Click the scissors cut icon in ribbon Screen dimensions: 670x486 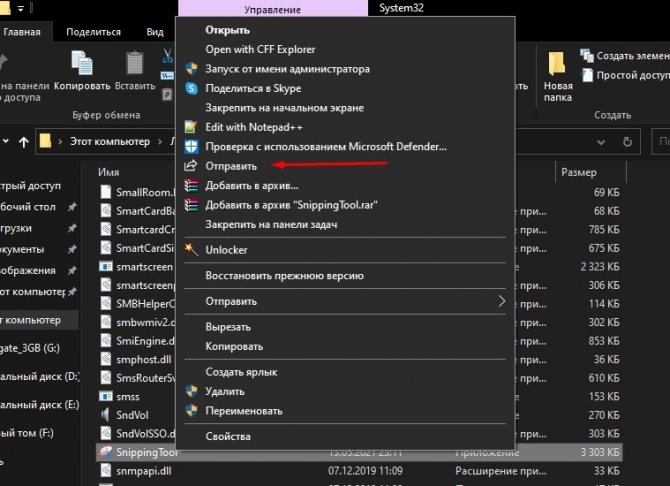[x=168, y=56]
